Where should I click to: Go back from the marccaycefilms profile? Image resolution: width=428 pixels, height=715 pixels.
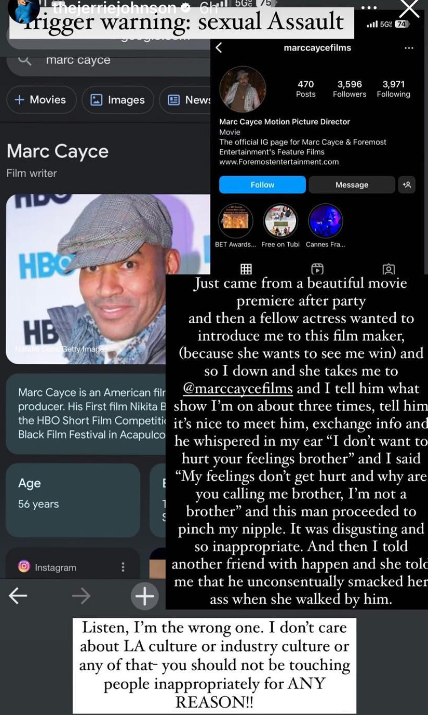[x=219, y=47]
